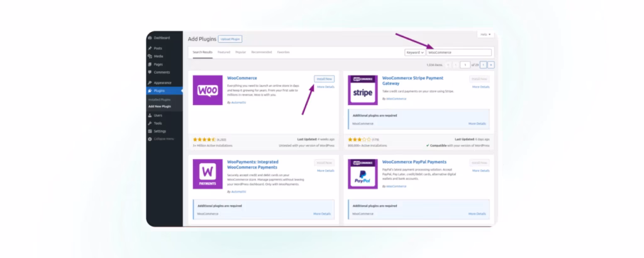Click the Stripe plugin logo thumbnail
Image resolution: width=644 pixels, height=258 pixels.
click(x=363, y=91)
